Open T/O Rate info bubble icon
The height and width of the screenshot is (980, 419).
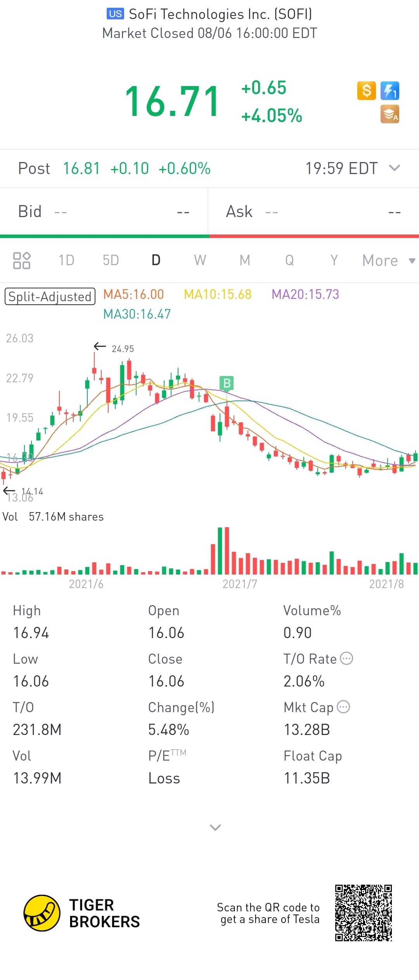pos(346,658)
